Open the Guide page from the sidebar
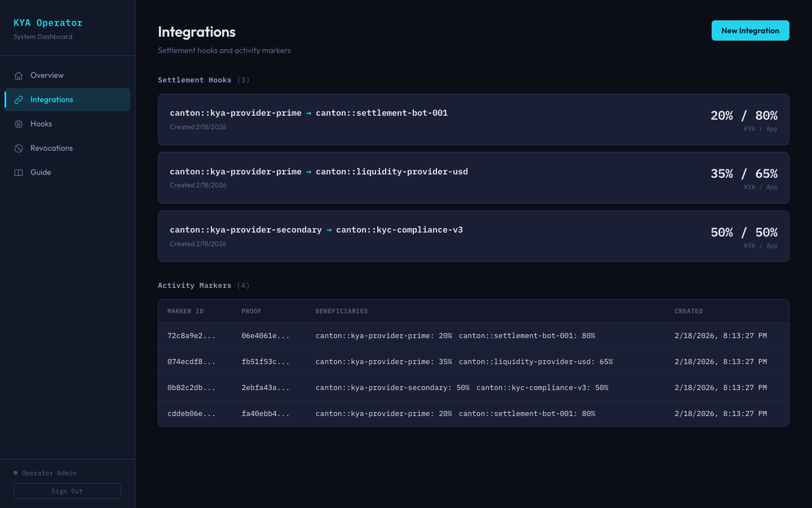The image size is (812, 508). pyautogui.click(x=41, y=172)
